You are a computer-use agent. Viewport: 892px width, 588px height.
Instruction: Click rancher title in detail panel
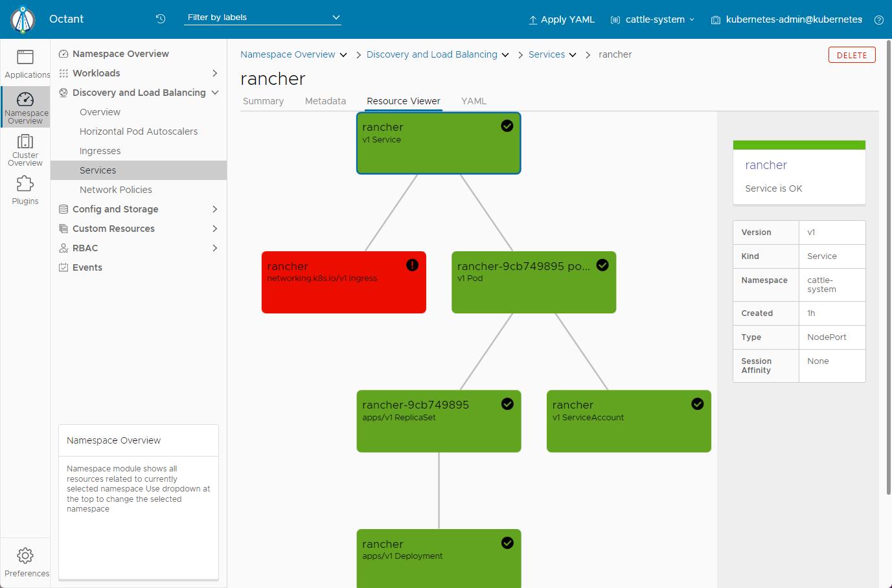pyautogui.click(x=766, y=165)
